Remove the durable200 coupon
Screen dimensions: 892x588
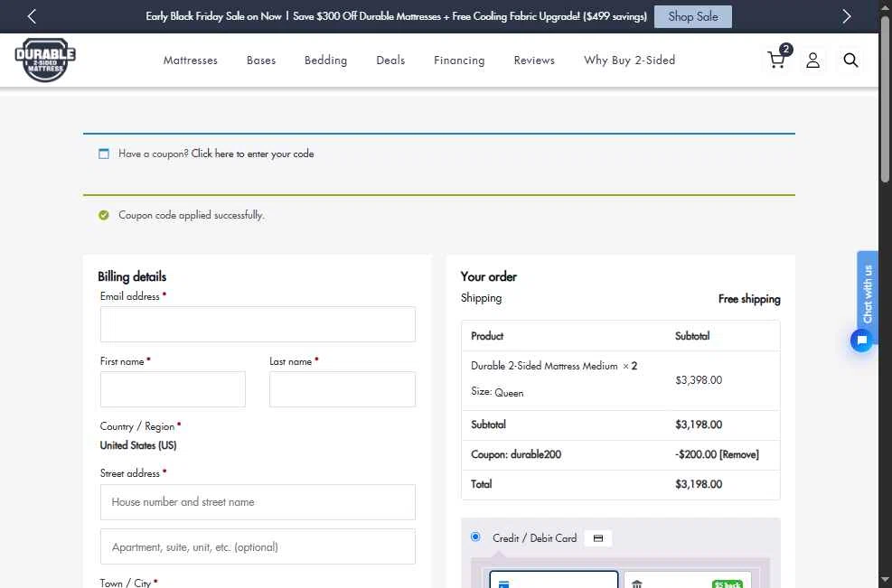pyautogui.click(x=739, y=454)
